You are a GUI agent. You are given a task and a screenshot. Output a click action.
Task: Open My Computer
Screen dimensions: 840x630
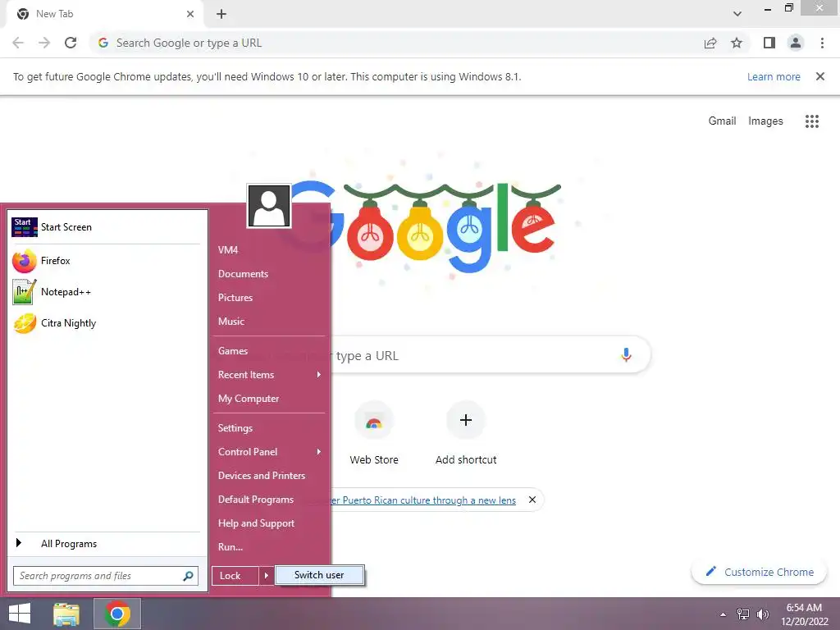pyautogui.click(x=269, y=399)
